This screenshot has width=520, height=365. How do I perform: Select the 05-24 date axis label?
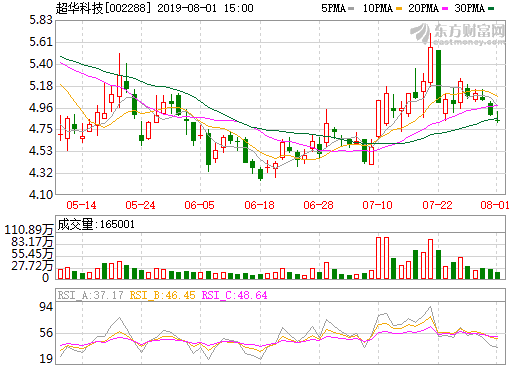pos(140,205)
